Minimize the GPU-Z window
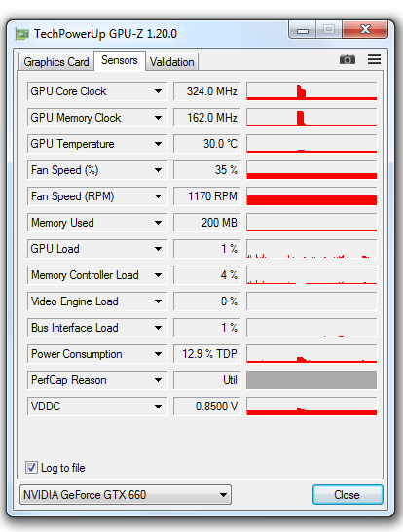 coord(303,30)
